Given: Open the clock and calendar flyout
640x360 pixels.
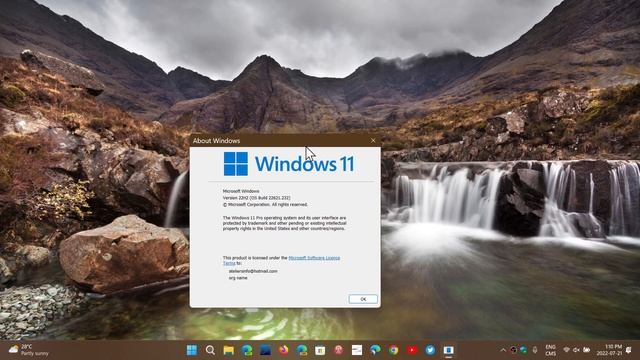Looking at the screenshot, I should point(609,350).
